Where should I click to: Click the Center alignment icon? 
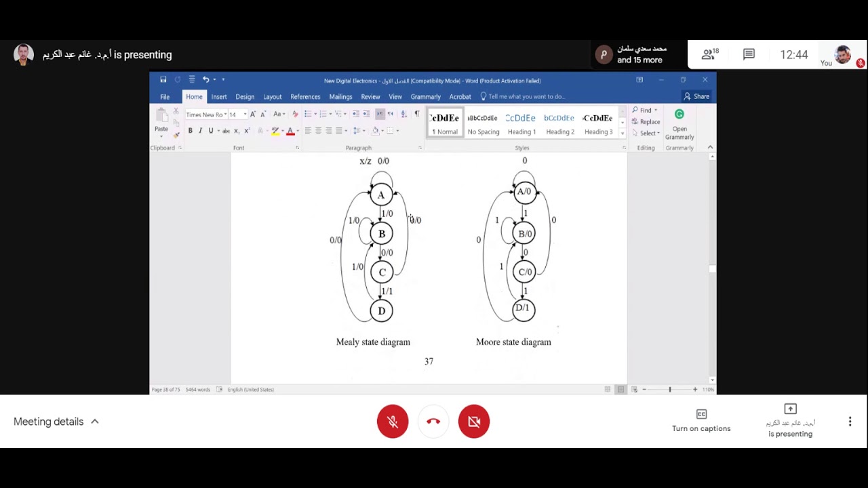318,131
